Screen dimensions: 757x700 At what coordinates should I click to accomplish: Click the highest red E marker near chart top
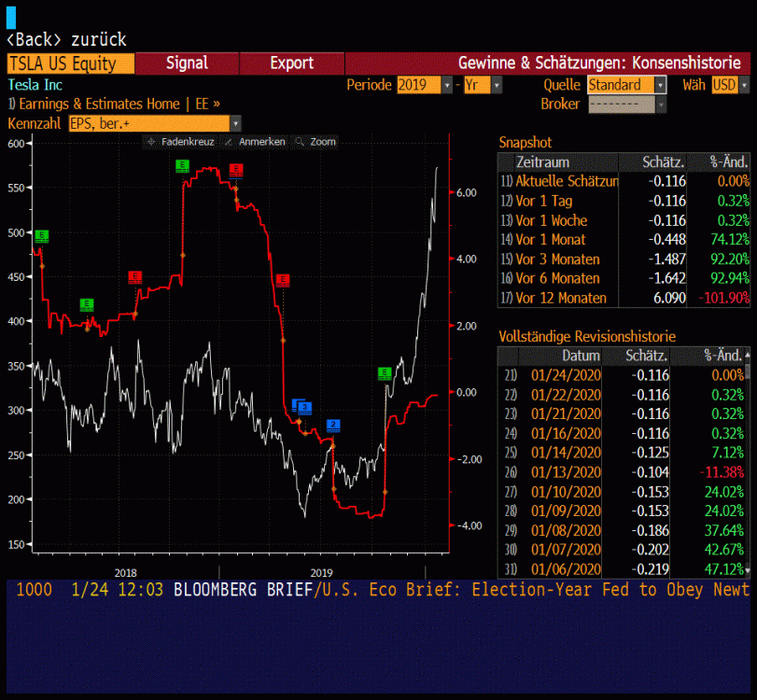click(x=236, y=169)
